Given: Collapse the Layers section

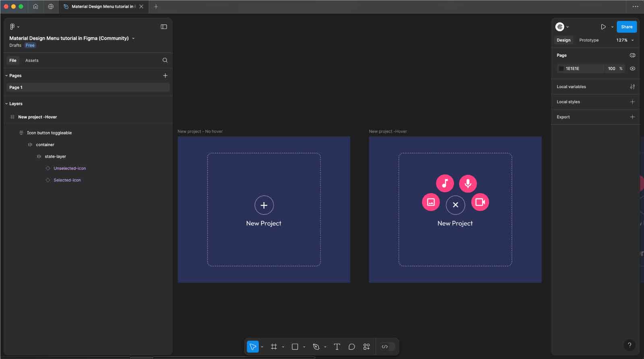Looking at the screenshot, I should (x=6, y=104).
